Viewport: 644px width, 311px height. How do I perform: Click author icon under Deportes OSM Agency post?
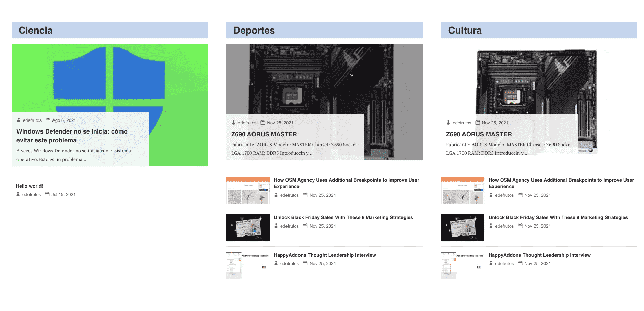(276, 195)
